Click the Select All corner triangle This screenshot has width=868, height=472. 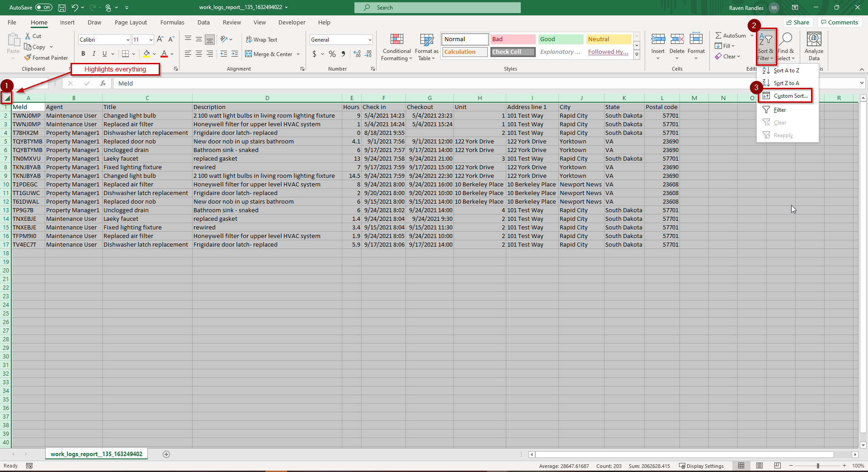click(x=7, y=98)
